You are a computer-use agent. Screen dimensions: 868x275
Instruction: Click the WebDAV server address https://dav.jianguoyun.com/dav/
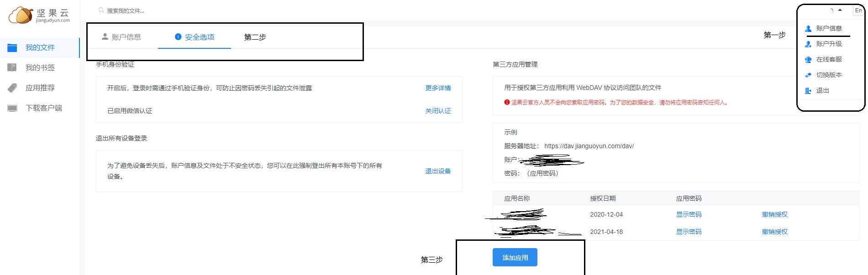point(589,146)
